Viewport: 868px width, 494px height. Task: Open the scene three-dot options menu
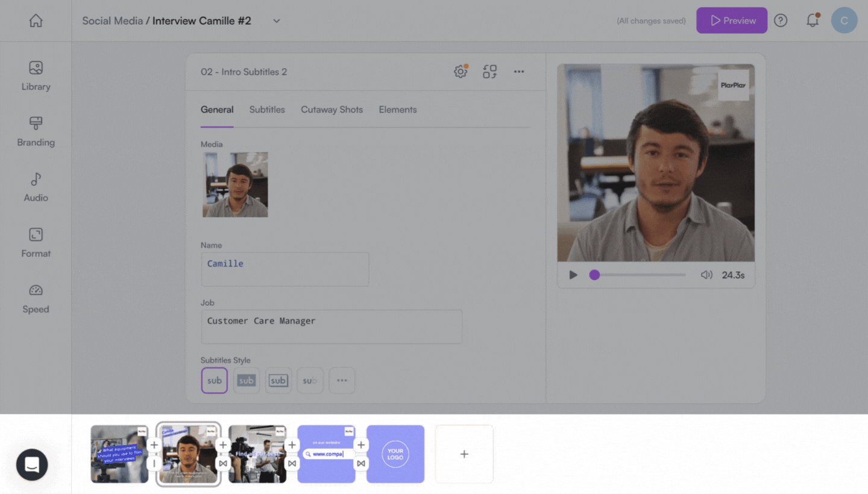[518, 72]
